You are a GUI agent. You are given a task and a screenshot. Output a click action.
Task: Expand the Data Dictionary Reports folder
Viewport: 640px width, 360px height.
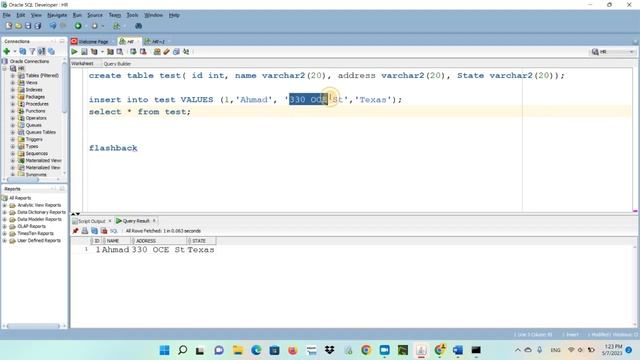[4, 213]
